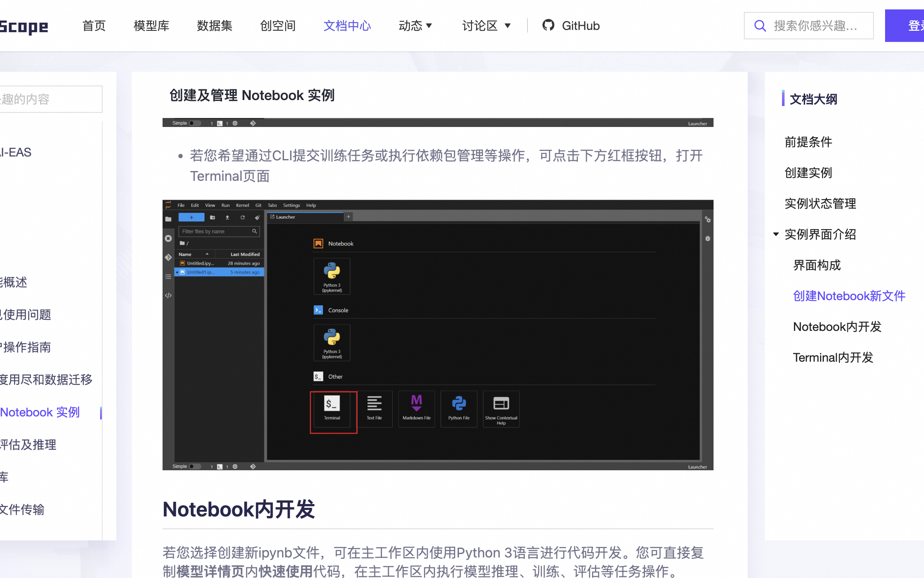Jump to the 创建实例 outline link
924x578 pixels.
pos(808,173)
